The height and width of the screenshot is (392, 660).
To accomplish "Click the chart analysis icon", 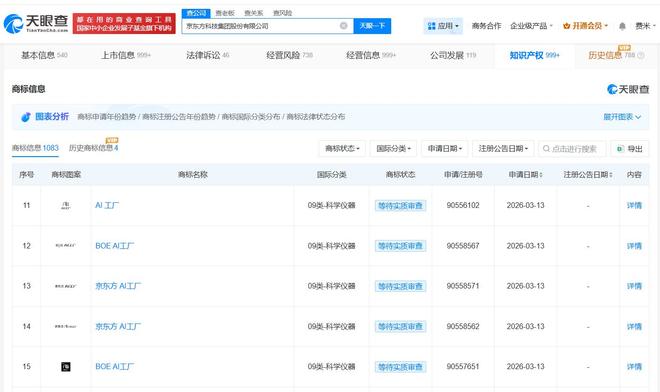I will pyautogui.click(x=26, y=117).
